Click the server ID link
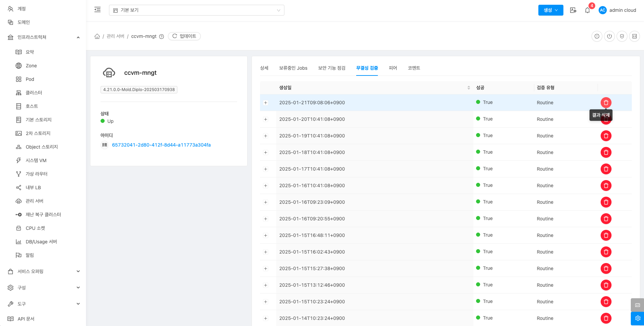 pyautogui.click(x=161, y=145)
